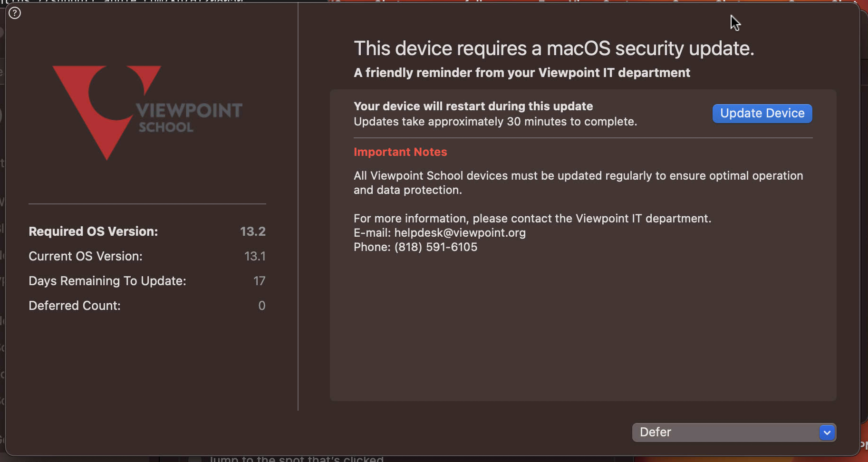Click the Important Notes heading
This screenshot has height=462, width=868.
[400, 152]
